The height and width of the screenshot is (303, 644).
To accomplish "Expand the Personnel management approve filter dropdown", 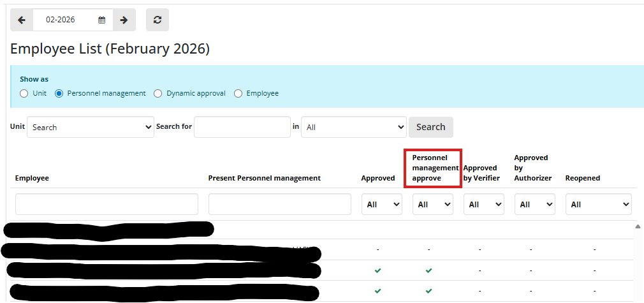I will click(x=433, y=204).
